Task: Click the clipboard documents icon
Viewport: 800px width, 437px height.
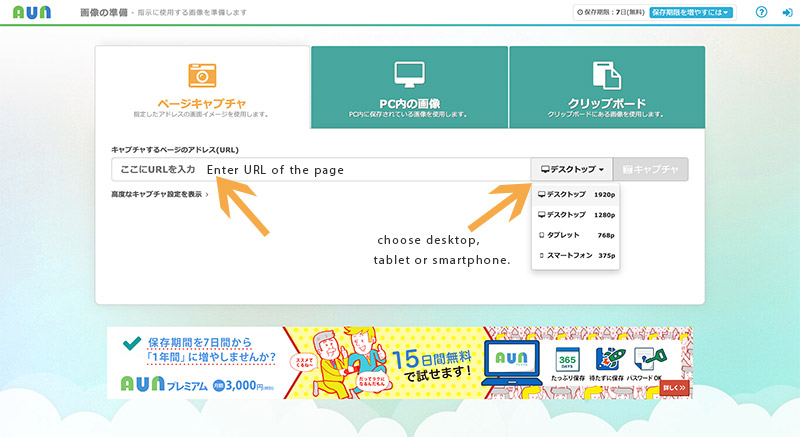Action: 606,75
